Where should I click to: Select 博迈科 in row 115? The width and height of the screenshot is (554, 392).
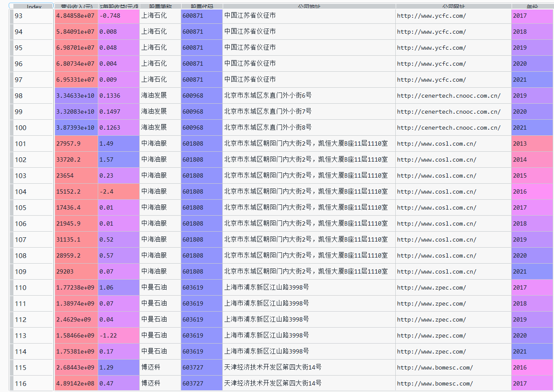160,367
